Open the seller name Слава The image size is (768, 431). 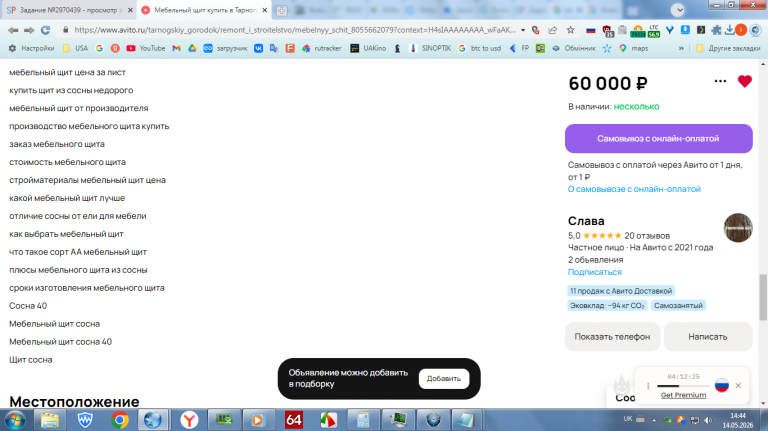coord(586,221)
